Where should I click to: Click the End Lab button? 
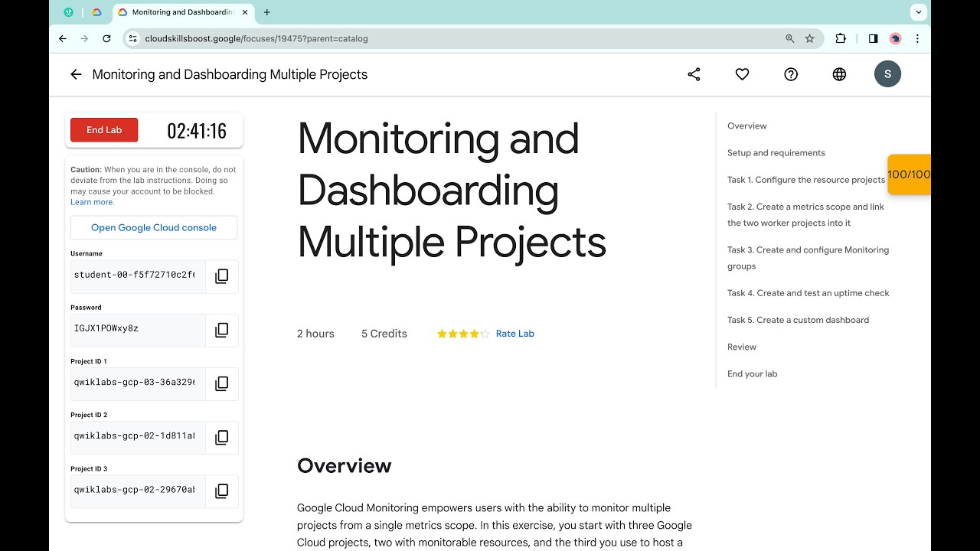(104, 130)
